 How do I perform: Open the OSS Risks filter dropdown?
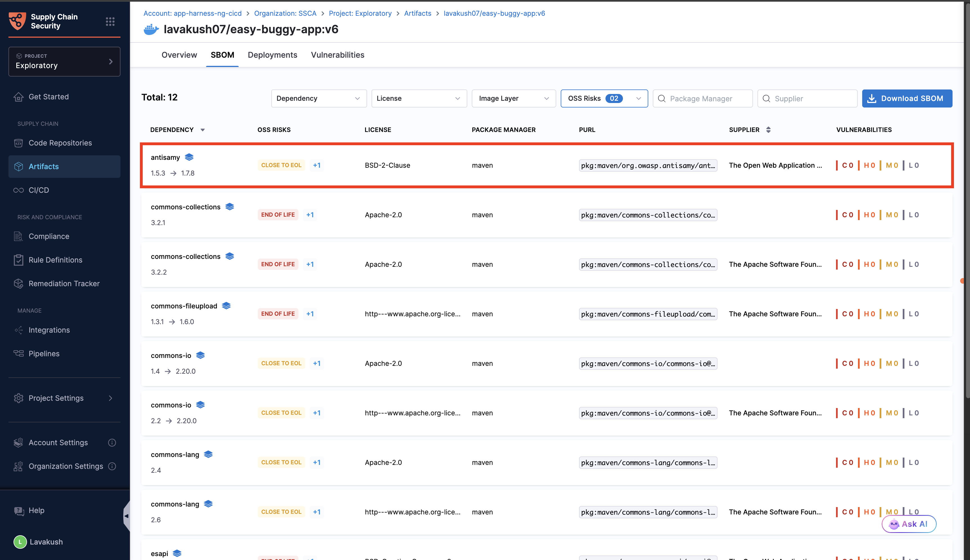click(x=604, y=98)
